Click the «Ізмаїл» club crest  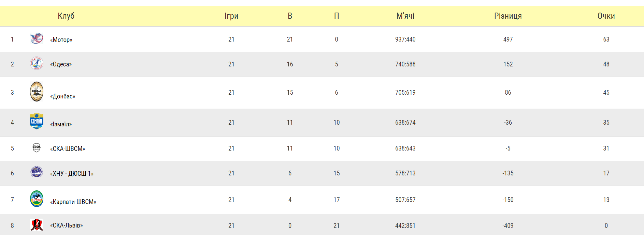[x=37, y=121]
